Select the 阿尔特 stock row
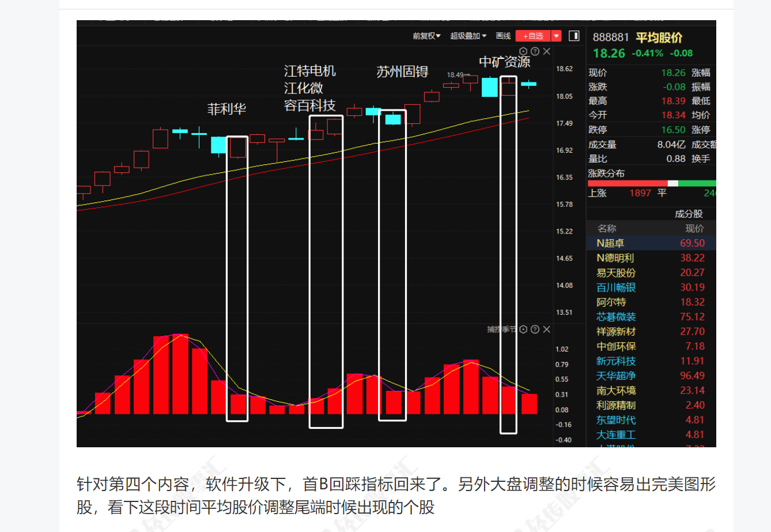The height and width of the screenshot is (532, 771). pos(651,302)
